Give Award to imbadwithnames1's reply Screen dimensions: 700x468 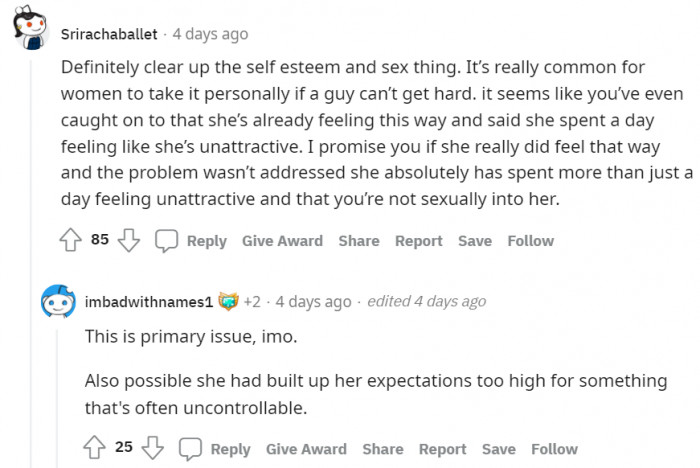pos(306,448)
